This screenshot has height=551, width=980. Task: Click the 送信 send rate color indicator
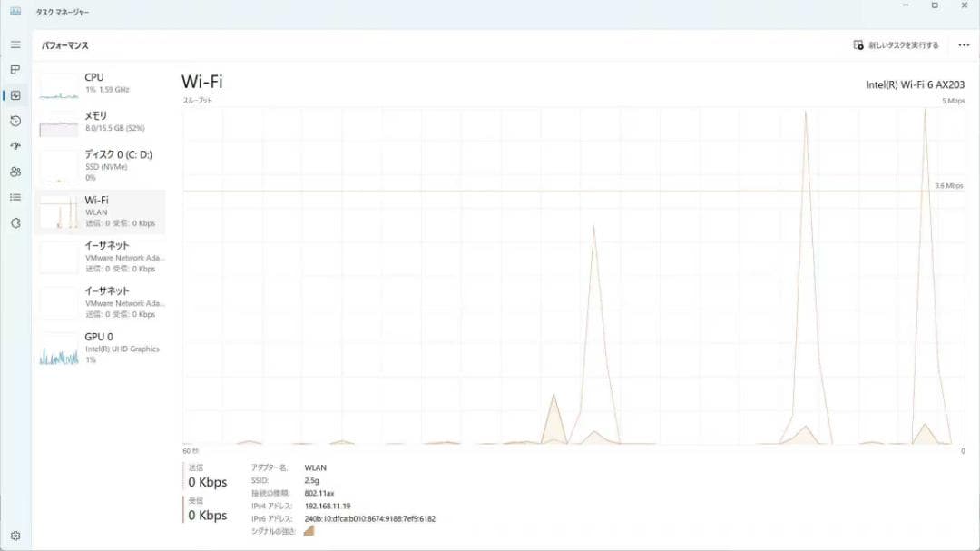point(184,476)
